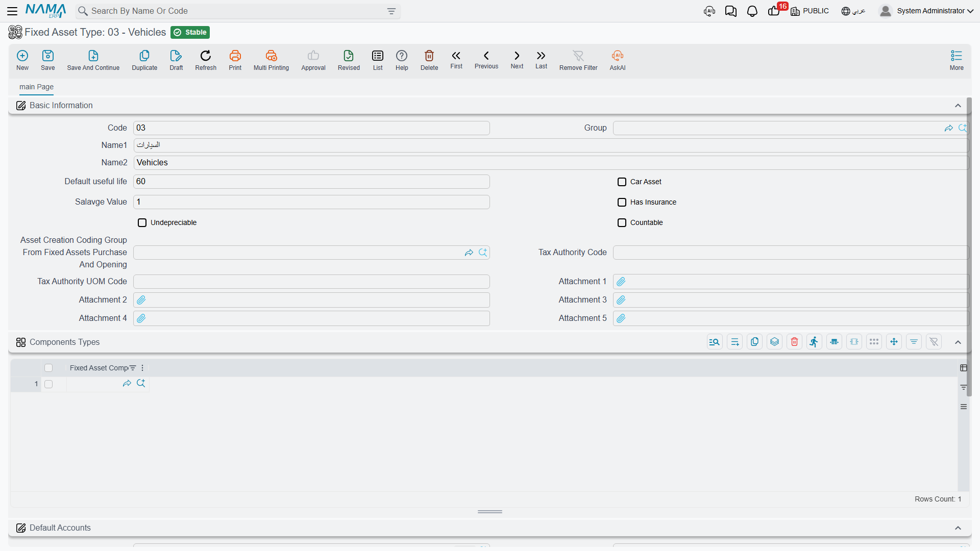Duplicate this fixed asset type

[144, 60]
